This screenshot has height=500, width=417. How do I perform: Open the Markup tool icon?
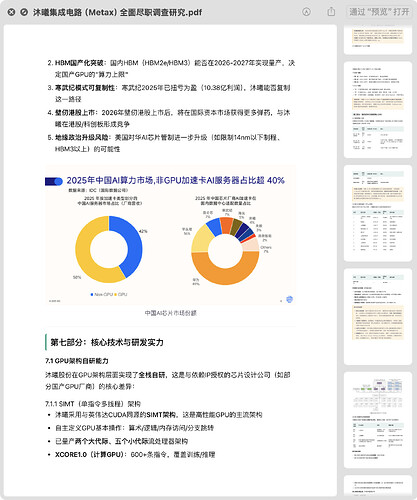coord(306,12)
